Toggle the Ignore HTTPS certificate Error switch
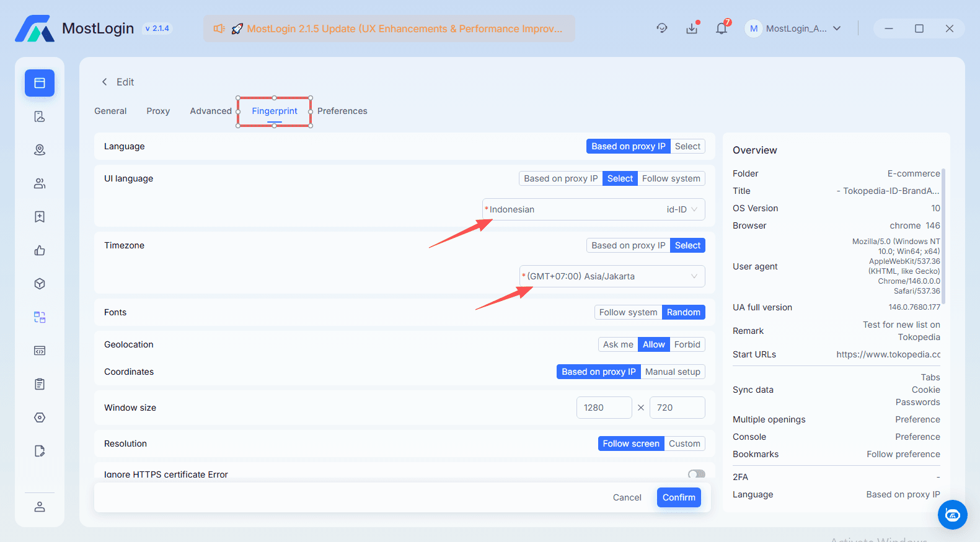The height and width of the screenshot is (542, 980). pos(697,474)
